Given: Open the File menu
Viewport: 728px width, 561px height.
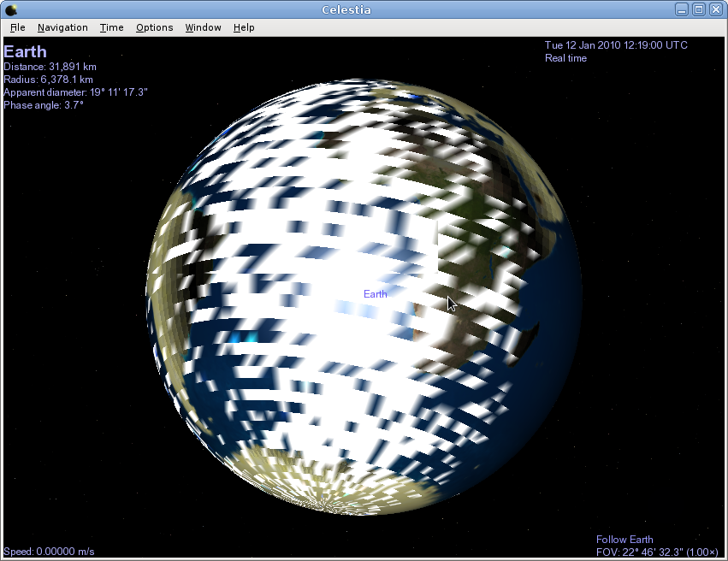Looking at the screenshot, I should pyautogui.click(x=17, y=27).
